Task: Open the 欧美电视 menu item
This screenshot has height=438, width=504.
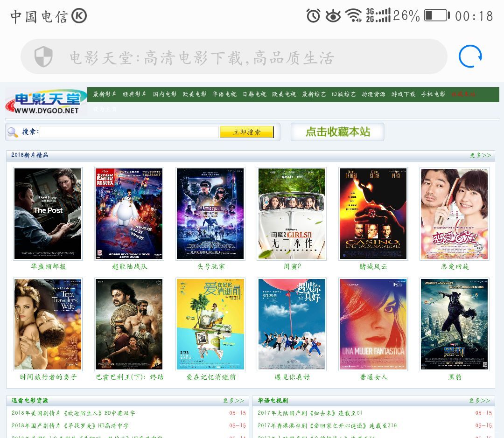Action: pos(284,94)
